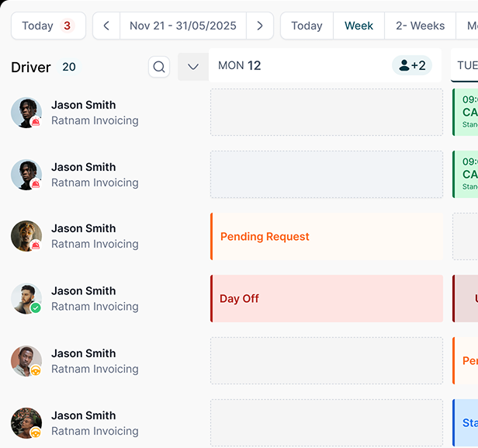Select the Today view tab

pyautogui.click(x=307, y=26)
